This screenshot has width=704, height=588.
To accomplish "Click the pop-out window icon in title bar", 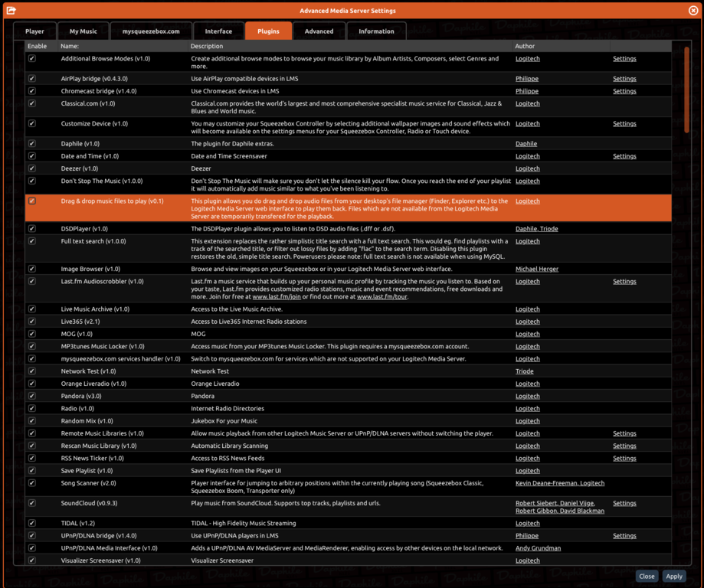I will coord(11,10).
